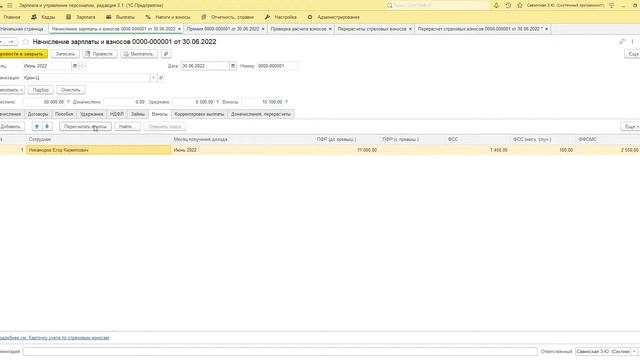Open the Доначисления, перерасчеты tab

pyautogui.click(x=261, y=114)
